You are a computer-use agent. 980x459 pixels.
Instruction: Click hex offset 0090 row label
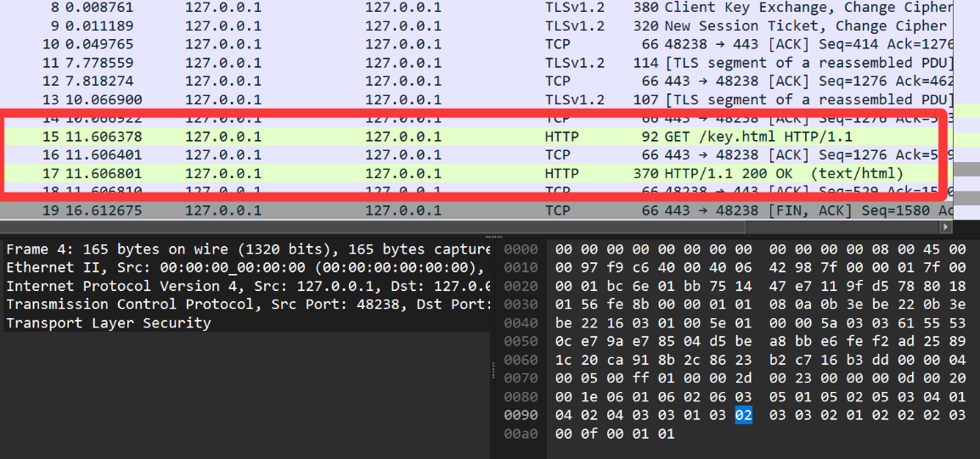tap(521, 415)
